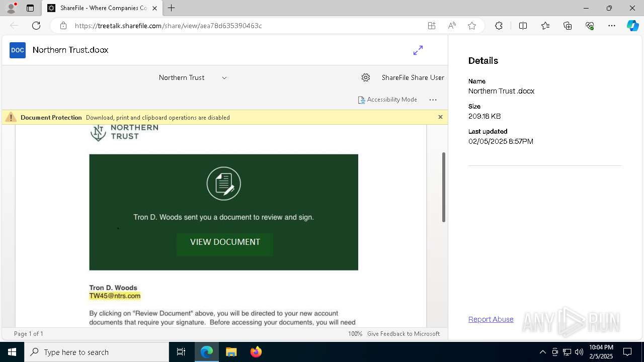Launch Firefox from taskbar

coord(256,352)
